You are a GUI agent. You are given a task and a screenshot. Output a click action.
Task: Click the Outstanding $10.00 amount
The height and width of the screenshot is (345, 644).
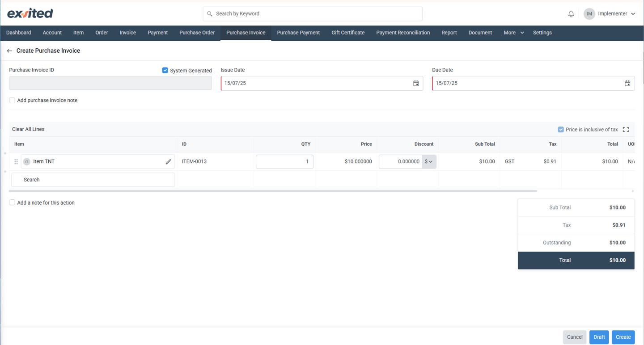618,243
